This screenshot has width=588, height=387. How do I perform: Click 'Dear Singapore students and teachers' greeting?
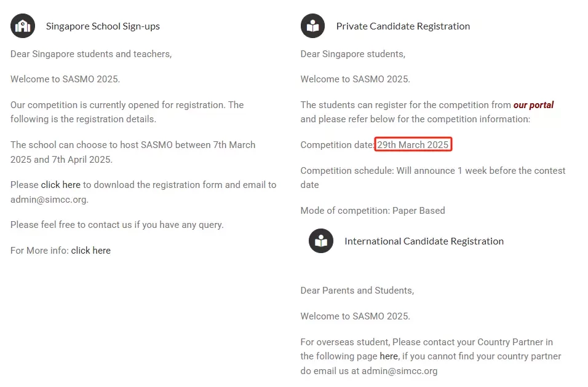tap(91, 54)
